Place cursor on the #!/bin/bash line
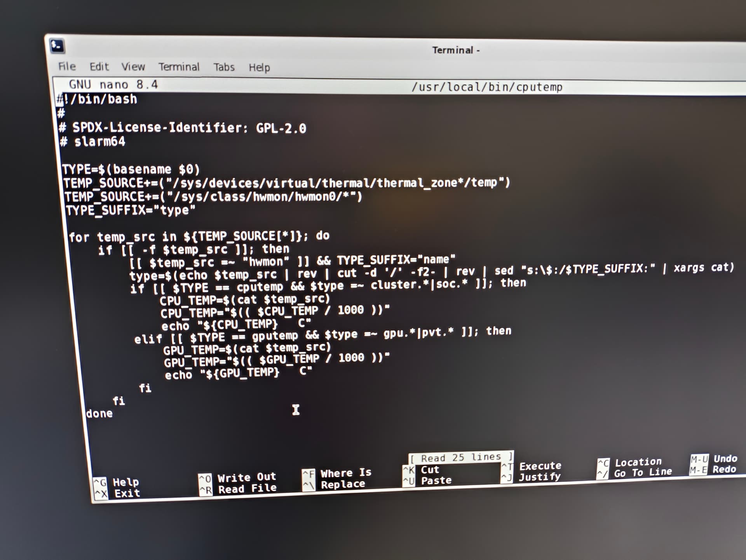746x560 pixels. pyautogui.click(x=97, y=99)
